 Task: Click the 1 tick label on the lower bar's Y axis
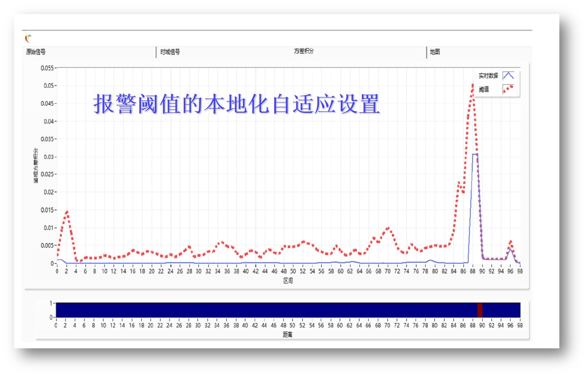point(51,303)
